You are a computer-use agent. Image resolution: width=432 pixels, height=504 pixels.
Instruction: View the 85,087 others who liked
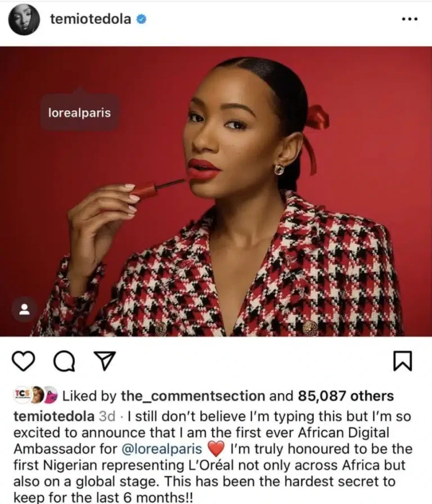tap(345, 396)
